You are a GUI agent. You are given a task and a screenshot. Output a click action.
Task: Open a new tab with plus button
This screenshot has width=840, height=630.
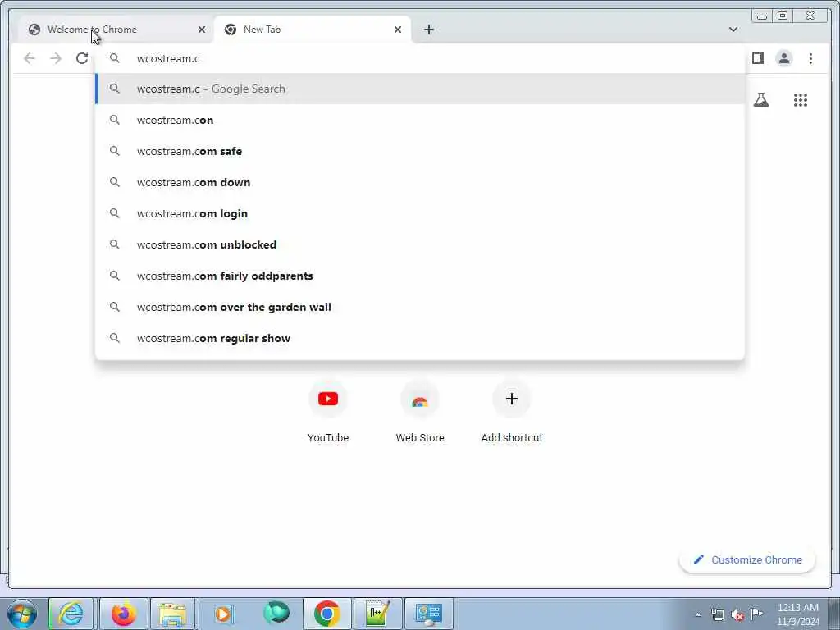pos(428,30)
